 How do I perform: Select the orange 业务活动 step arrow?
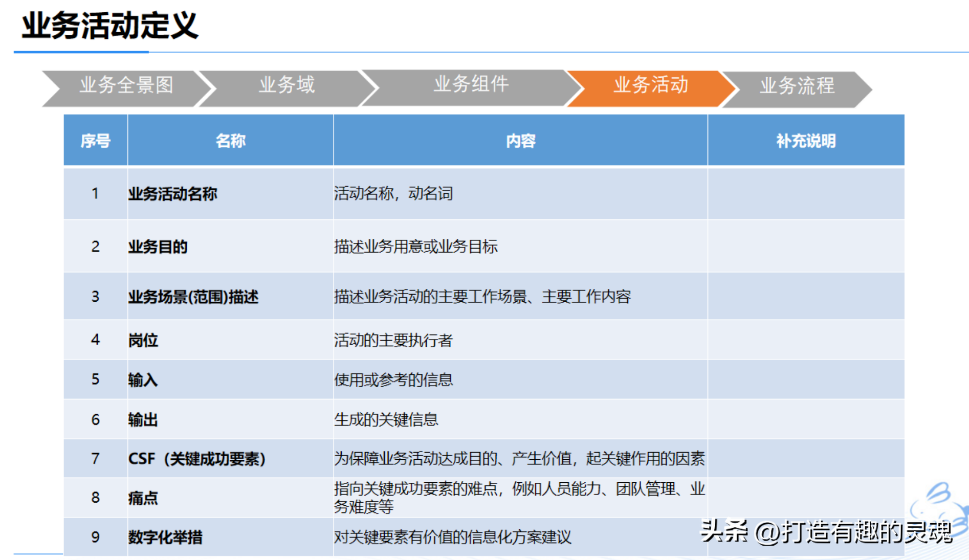(x=651, y=88)
